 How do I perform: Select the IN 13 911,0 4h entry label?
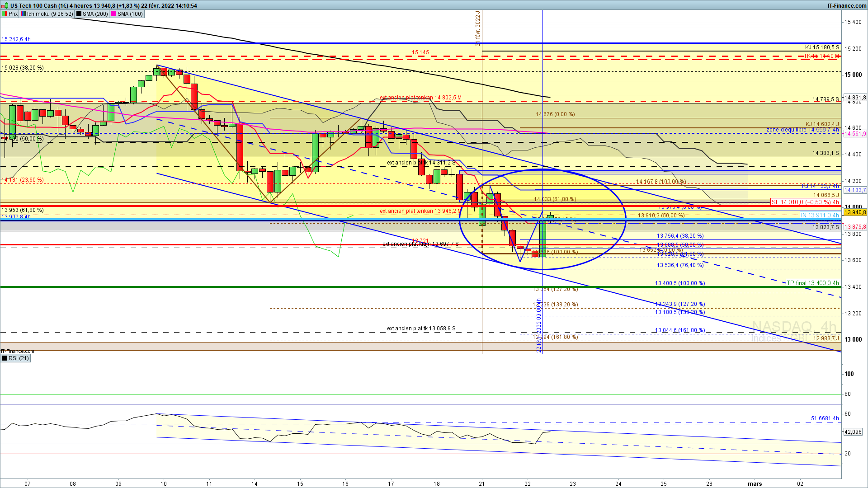coord(819,215)
